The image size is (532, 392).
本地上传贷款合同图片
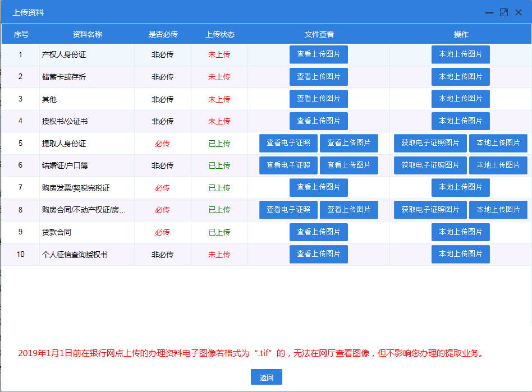(x=460, y=232)
